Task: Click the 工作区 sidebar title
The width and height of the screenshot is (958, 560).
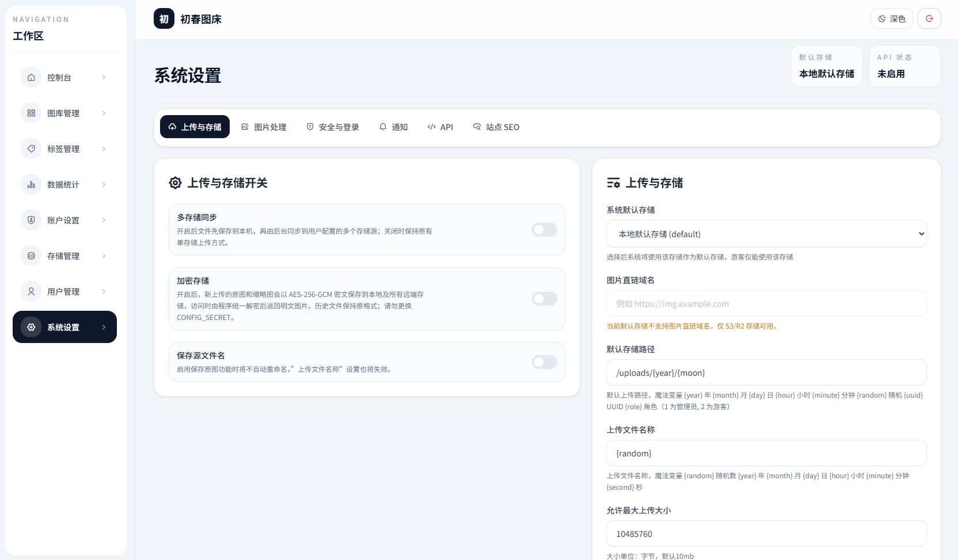Action: coord(28,36)
